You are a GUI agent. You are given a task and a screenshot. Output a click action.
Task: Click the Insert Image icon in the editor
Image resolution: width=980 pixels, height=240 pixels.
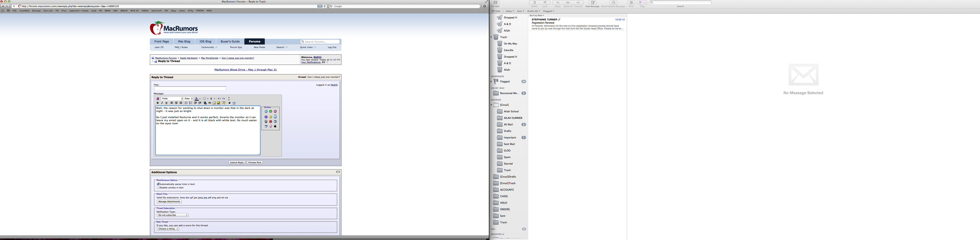point(218,103)
